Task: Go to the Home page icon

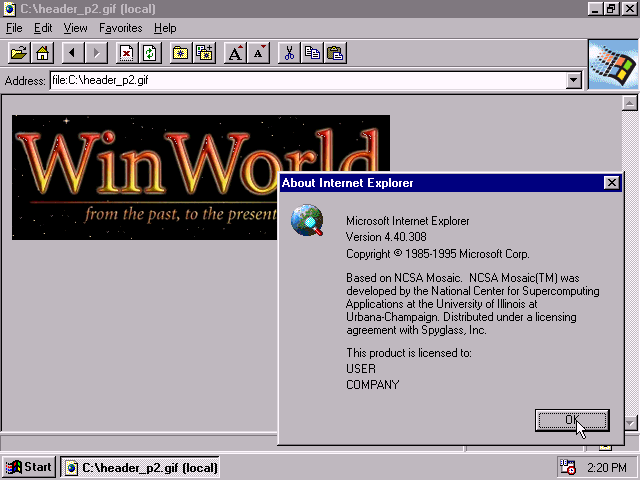Action: coord(42,53)
